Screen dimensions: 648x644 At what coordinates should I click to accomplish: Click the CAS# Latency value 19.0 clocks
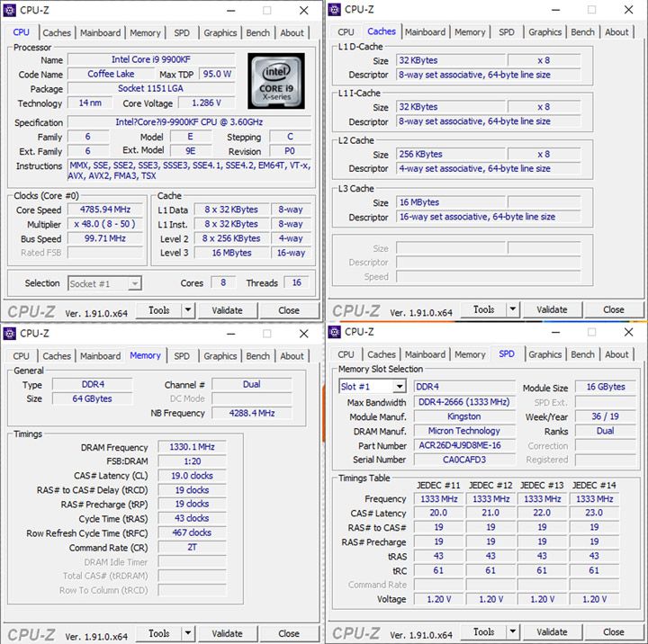pos(193,476)
